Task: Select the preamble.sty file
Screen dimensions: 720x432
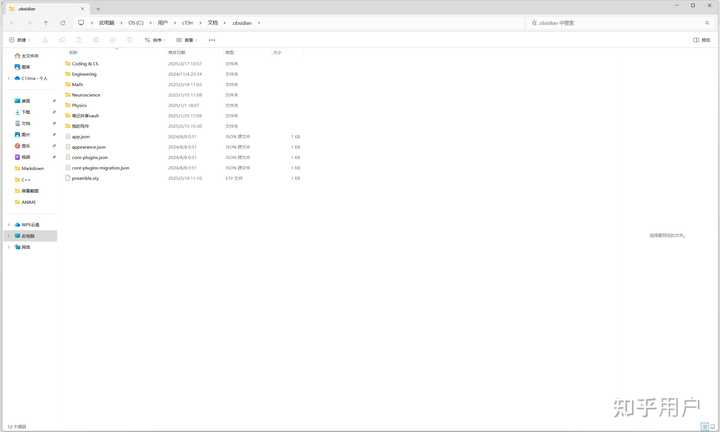Action: pyautogui.click(x=85, y=178)
